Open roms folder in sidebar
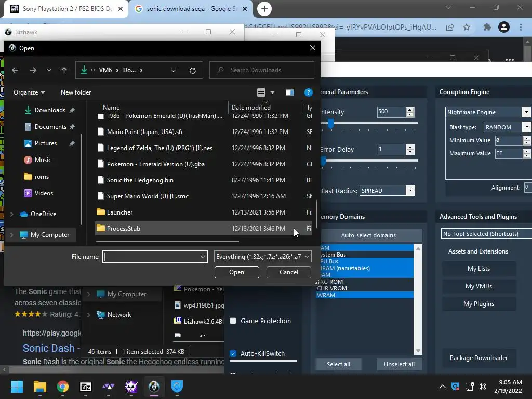This screenshot has height=399, width=532. pyautogui.click(x=42, y=177)
